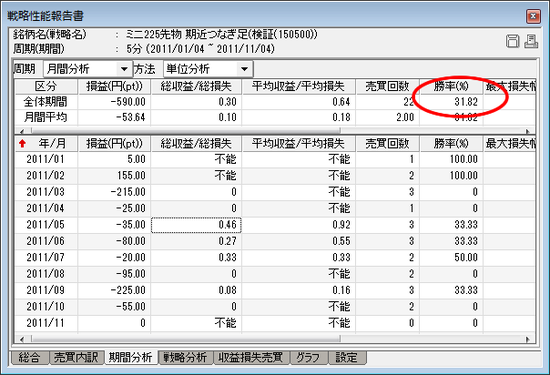Click 平均収益/平均損失 header in monthly table
The image size is (550, 375).
299,143
